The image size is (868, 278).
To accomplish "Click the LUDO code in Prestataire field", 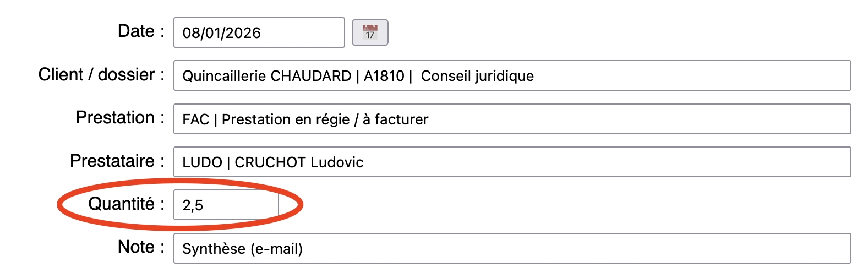I will click(x=202, y=162).
